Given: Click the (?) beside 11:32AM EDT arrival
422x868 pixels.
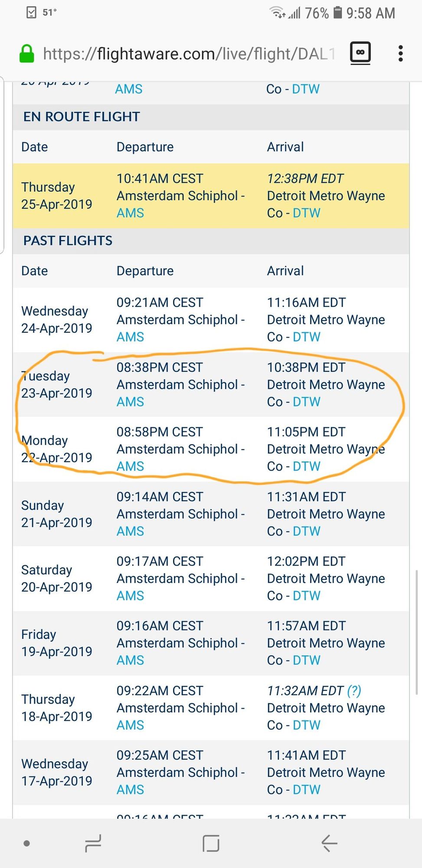Looking at the screenshot, I should point(354,690).
